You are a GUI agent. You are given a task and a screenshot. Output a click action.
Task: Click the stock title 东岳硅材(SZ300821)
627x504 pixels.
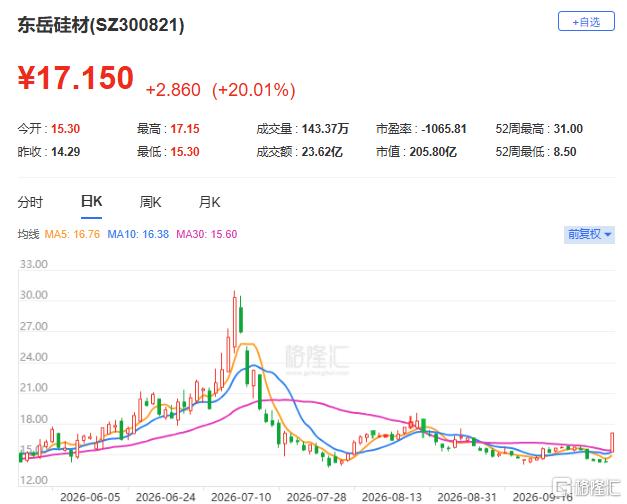(x=101, y=25)
